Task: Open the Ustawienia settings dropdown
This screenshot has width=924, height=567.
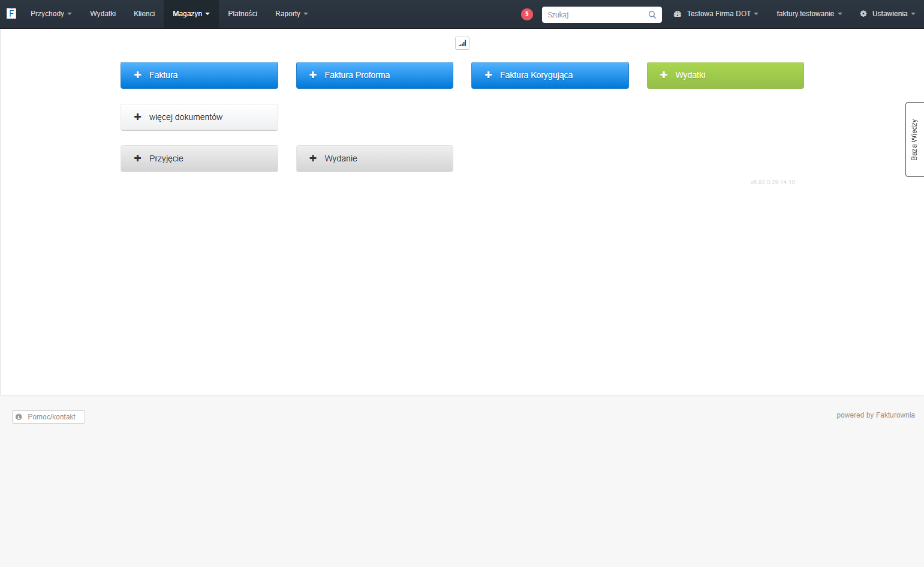Action: pyautogui.click(x=887, y=14)
